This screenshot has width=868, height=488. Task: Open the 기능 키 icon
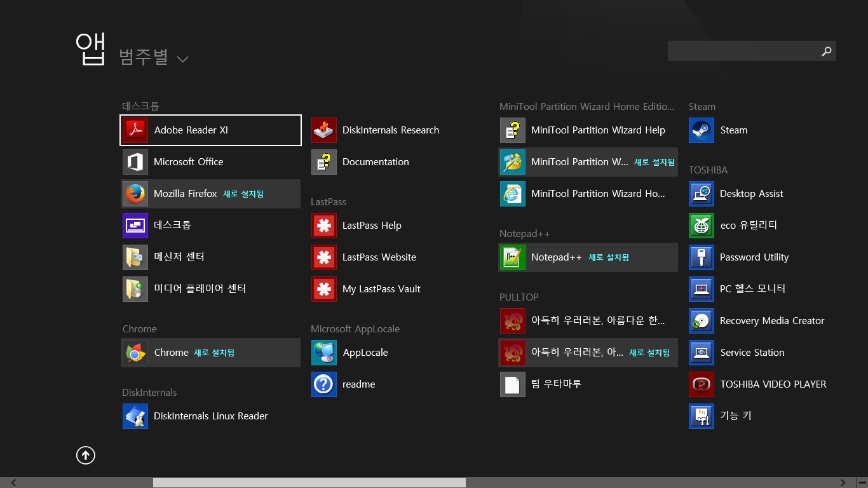click(x=702, y=416)
